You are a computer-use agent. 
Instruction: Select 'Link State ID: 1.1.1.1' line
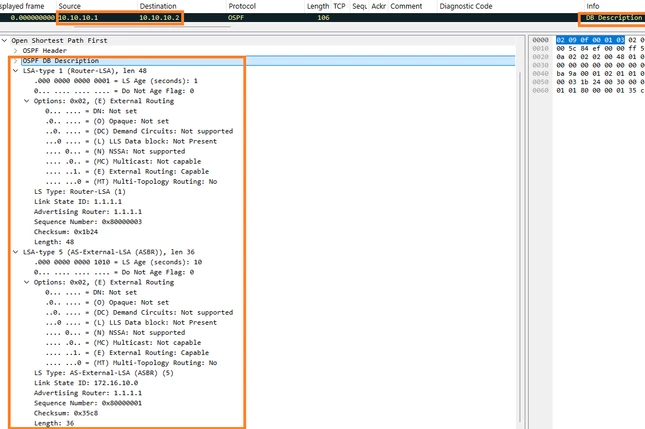[x=78, y=202]
